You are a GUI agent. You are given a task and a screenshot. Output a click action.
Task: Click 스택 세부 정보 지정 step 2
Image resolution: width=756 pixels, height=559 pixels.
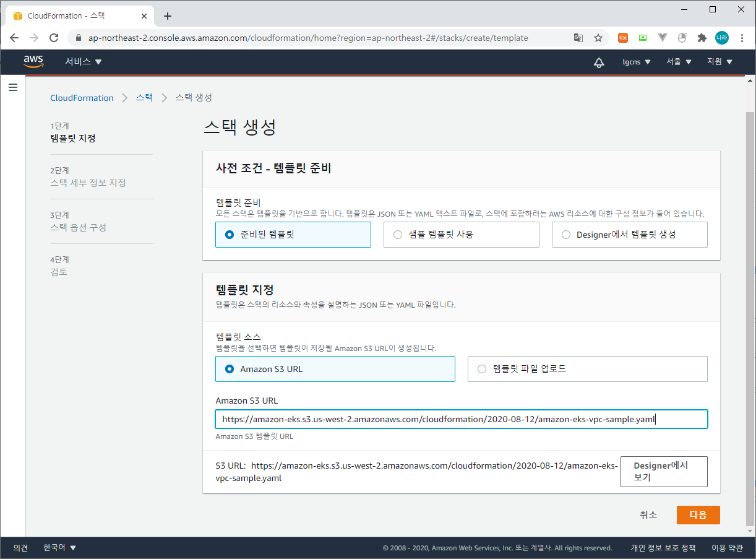[88, 183]
